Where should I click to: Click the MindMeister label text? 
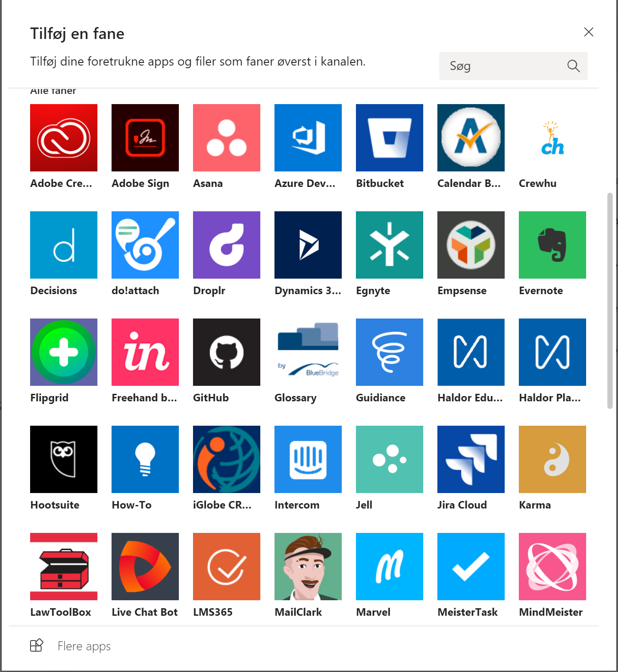point(551,612)
